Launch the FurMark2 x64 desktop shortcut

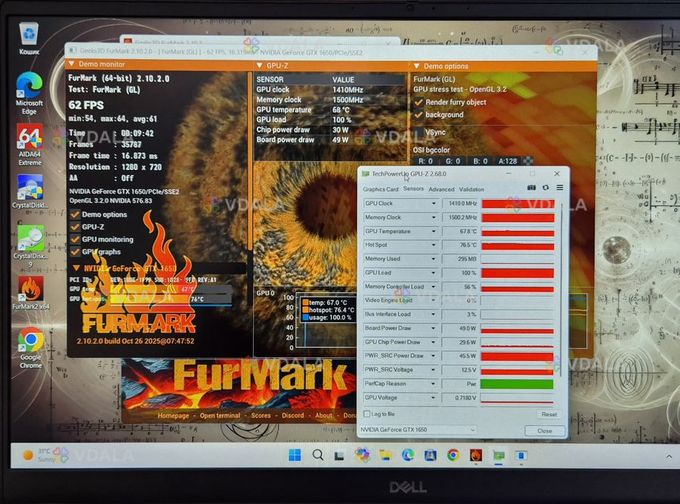point(30,293)
